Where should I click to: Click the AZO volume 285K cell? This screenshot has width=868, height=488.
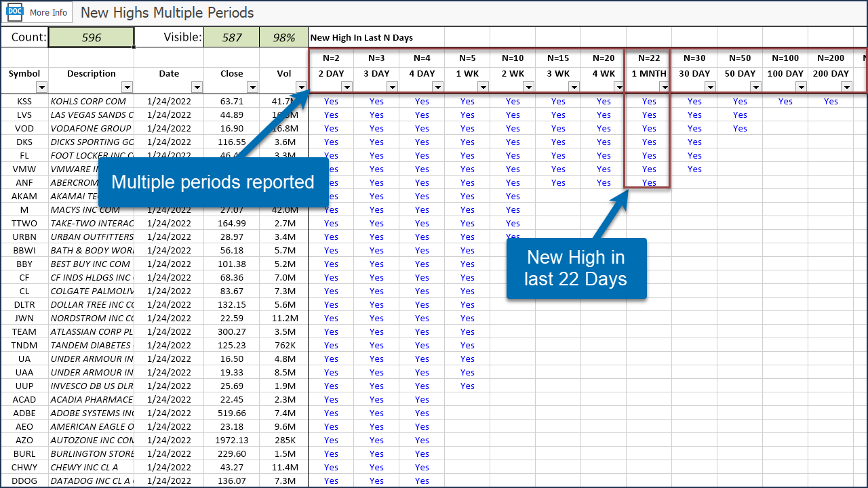coord(283,441)
